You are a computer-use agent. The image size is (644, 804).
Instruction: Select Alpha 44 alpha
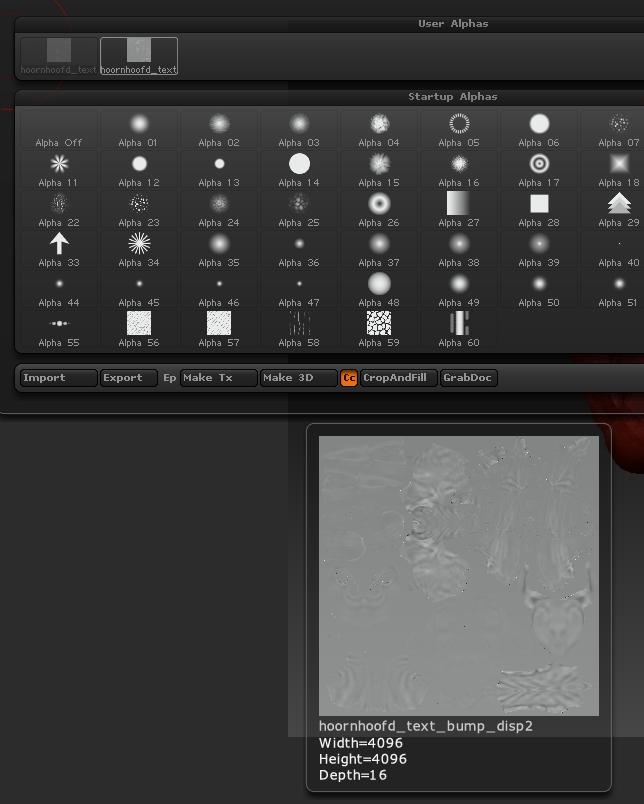coord(59,290)
